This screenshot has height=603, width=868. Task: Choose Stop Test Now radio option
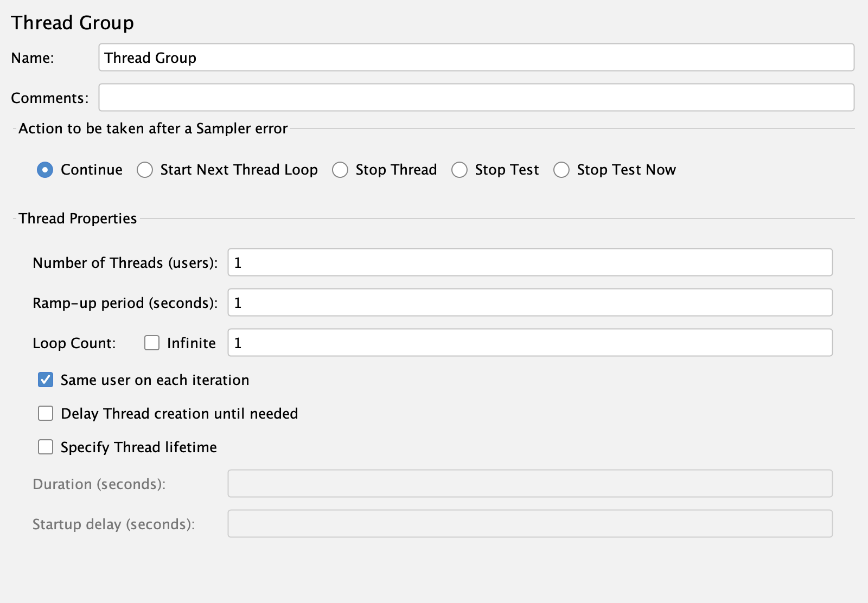(561, 170)
